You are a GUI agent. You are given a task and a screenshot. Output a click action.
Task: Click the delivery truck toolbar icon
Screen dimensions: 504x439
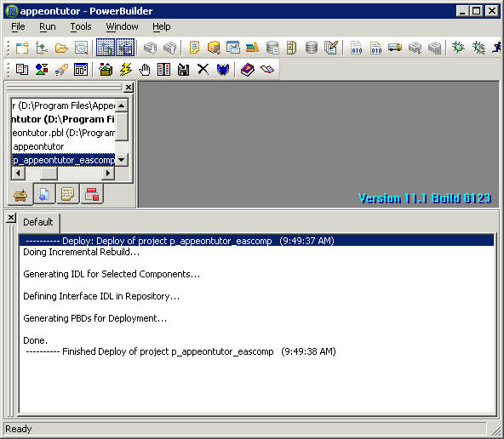[x=395, y=48]
